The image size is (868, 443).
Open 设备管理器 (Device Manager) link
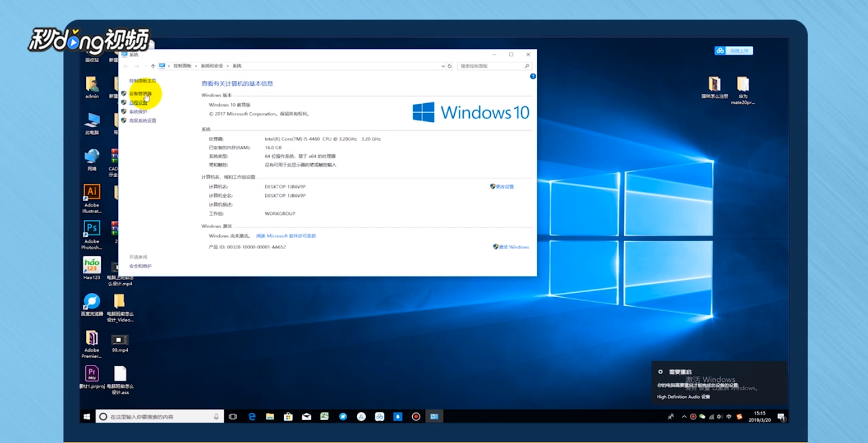(140, 94)
